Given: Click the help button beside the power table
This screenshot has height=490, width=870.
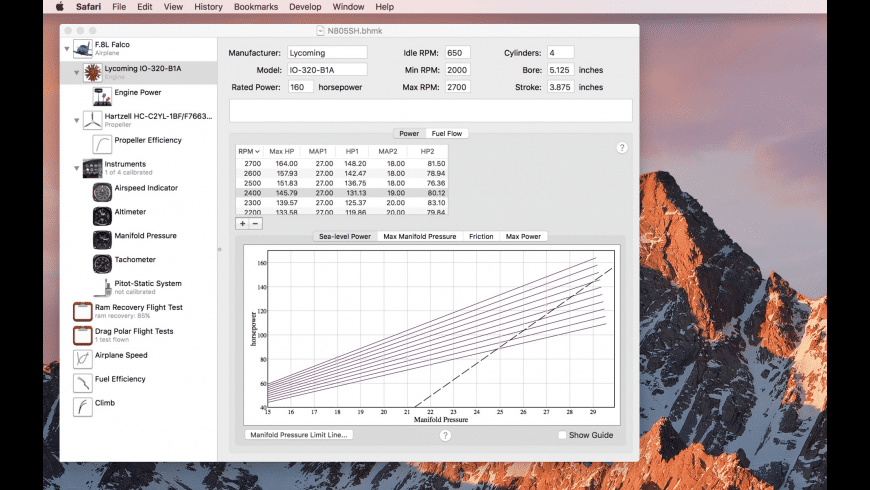Looking at the screenshot, I should (622, 148).
